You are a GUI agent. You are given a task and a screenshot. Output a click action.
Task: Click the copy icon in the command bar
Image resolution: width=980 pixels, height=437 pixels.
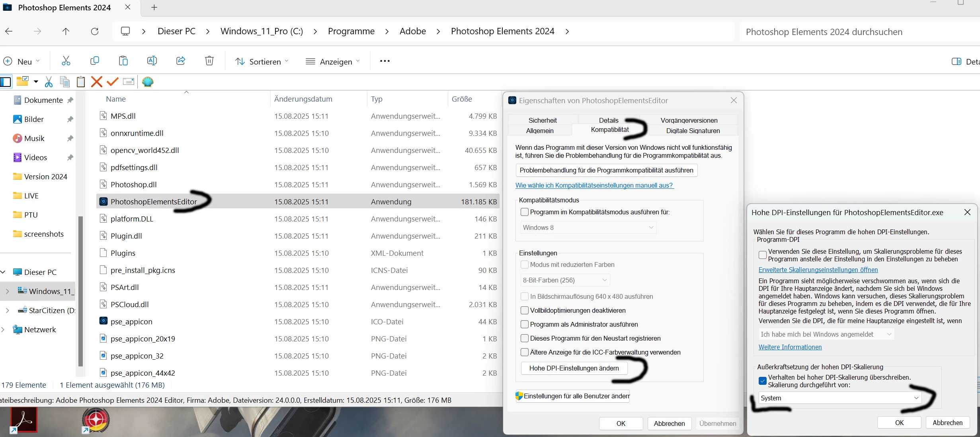[94, 61]
